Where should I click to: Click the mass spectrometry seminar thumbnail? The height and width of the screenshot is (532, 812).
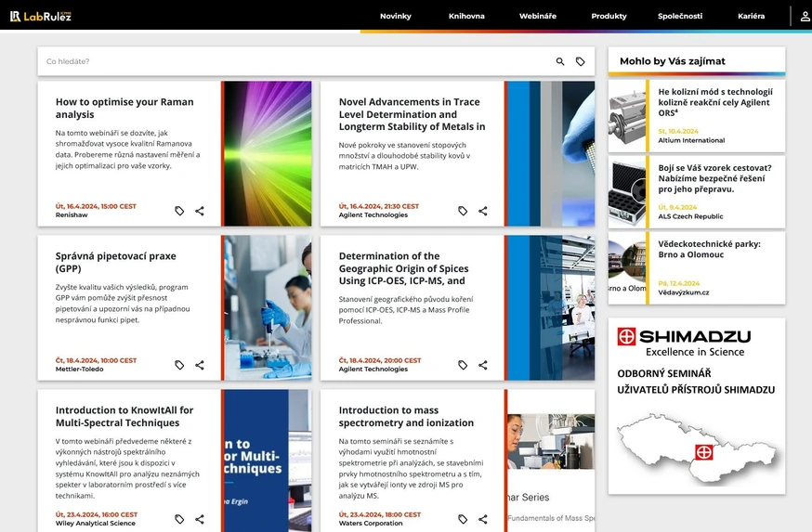[551, 461]
